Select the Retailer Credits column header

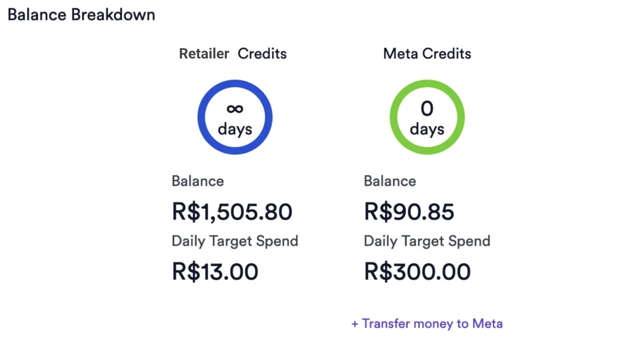click(233, 54)
